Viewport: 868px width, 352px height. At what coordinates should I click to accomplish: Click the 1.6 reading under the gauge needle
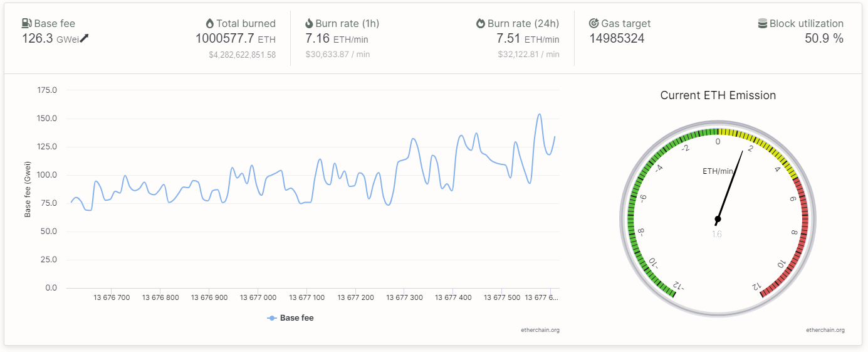(717, 234)
